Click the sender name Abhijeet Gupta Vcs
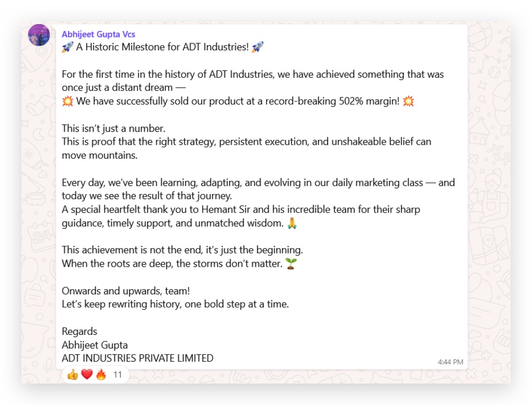The height and width of the screenshot is (405, 532). (98, 34)
